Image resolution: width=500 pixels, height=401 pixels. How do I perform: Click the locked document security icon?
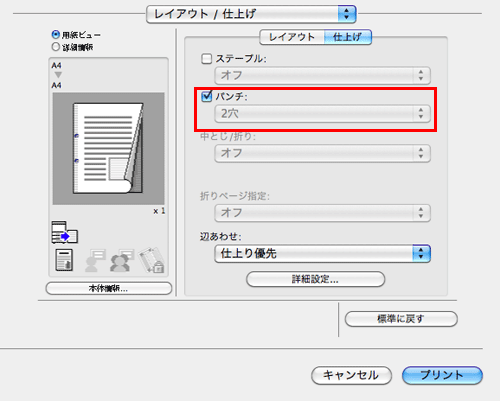pyautogui.click(x=151, y=260)
